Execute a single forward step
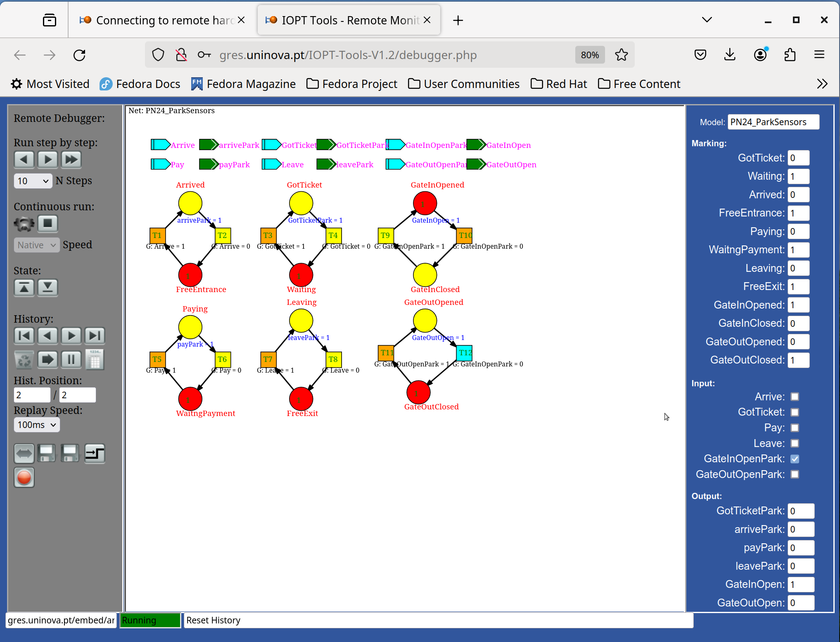The image size is (840, 642). tap(47, 160)
